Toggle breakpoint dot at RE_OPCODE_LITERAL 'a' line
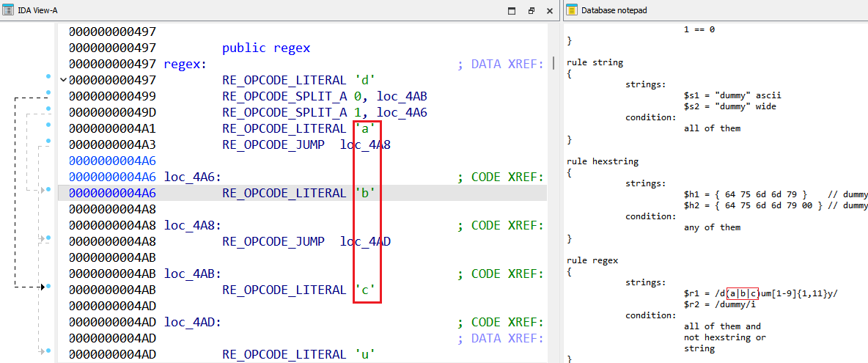 48,125
